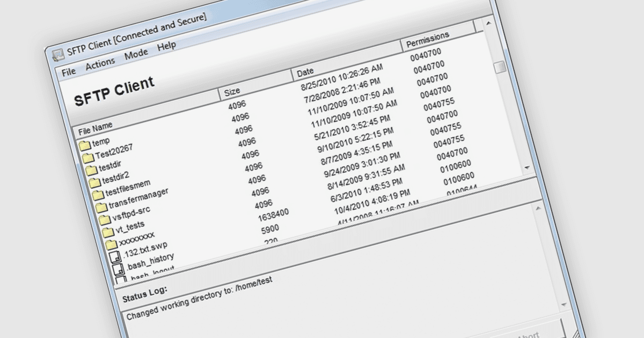644x338 pixels.
Task: Select the file name vsftpd-src
Action: point(132,214)
